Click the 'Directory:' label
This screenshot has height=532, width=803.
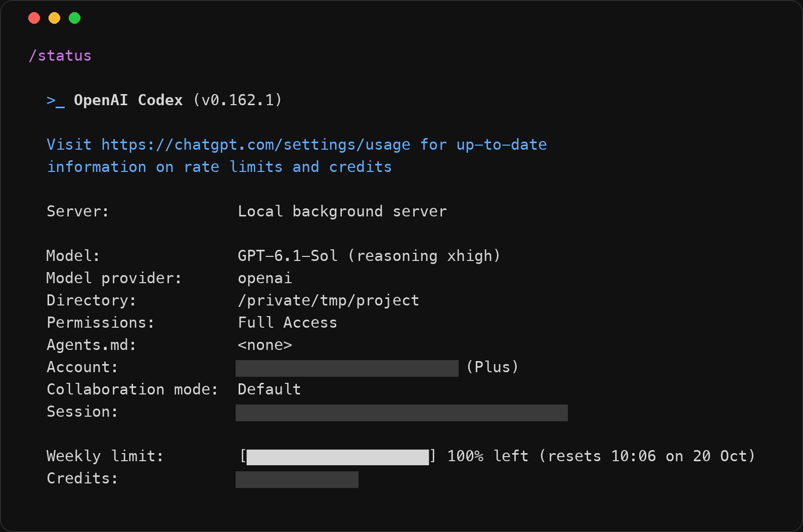coord(92,300)
